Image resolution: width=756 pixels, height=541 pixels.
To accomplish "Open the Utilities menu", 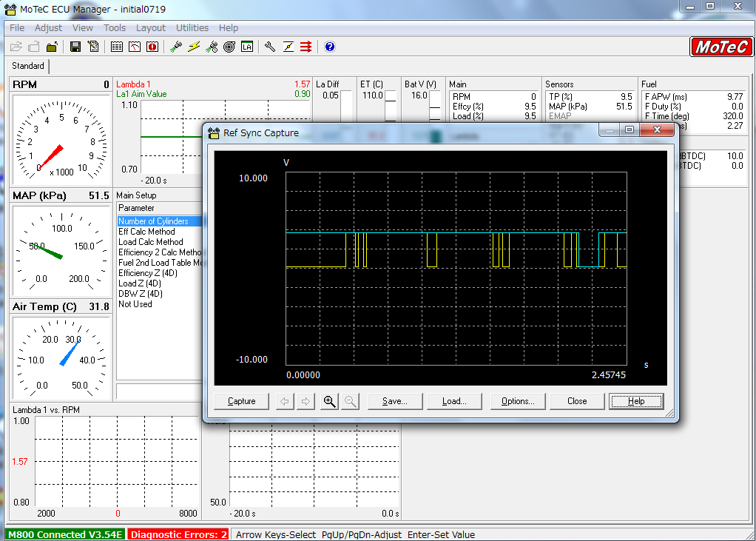I will [x=192, y=28].
